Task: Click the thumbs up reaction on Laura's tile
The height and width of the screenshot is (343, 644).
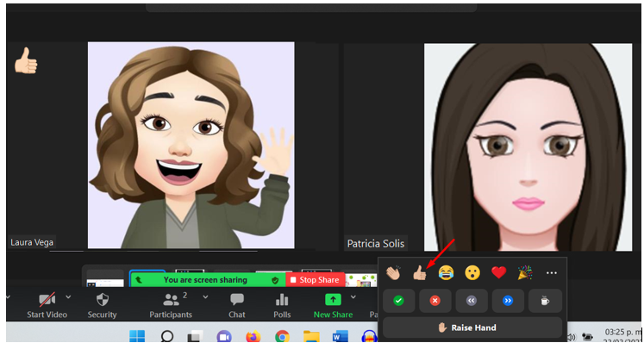Action: (26, 61)
